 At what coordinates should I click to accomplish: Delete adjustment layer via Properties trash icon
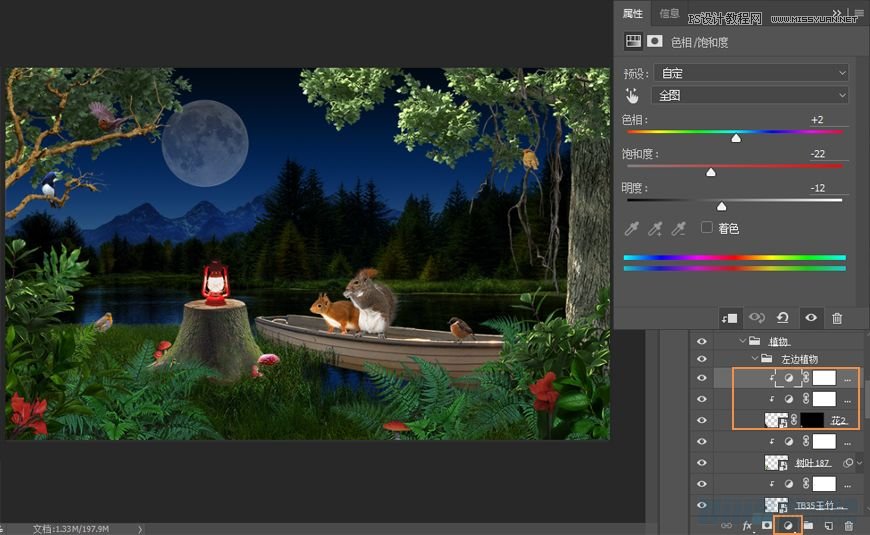(837, 317)
